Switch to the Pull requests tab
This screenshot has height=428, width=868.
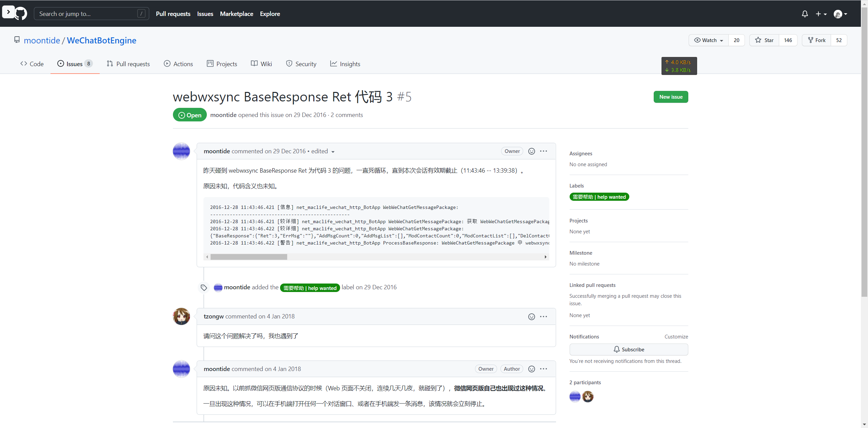click(128, 64)
